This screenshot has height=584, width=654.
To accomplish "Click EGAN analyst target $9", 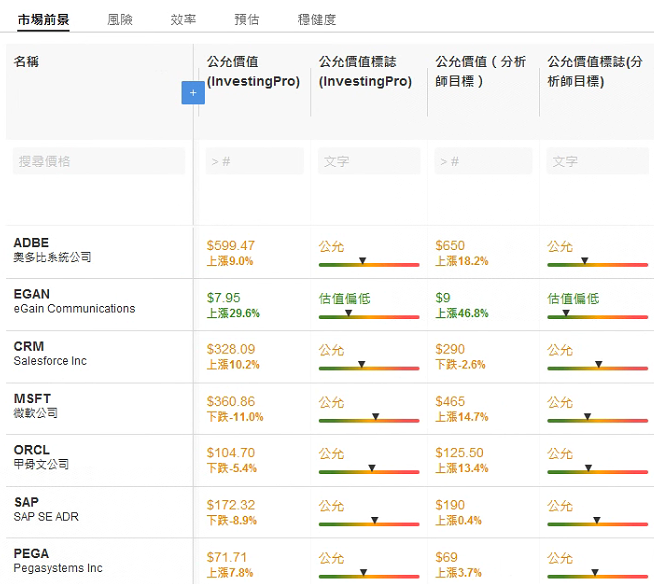I will tap(443, 298).
